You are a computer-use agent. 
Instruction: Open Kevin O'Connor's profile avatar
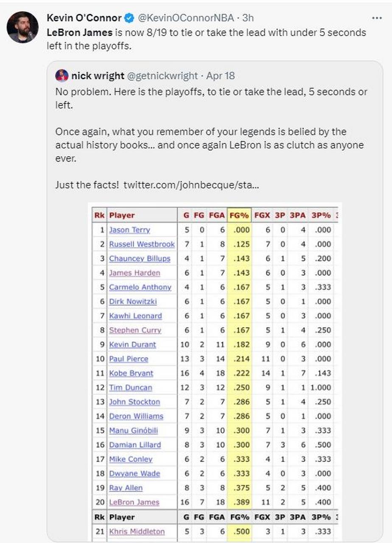[x=23, y=27]
